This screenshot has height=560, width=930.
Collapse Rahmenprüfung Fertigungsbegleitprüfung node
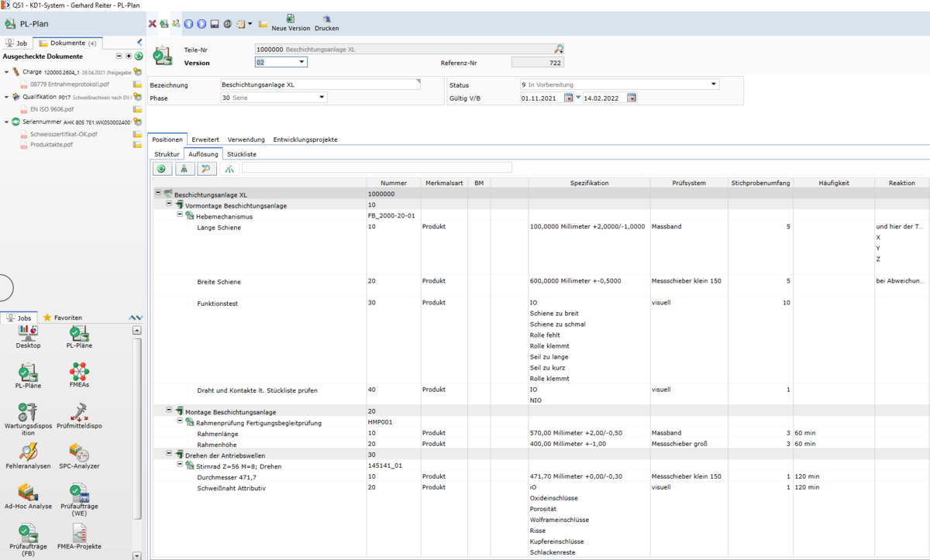(180, 421)
